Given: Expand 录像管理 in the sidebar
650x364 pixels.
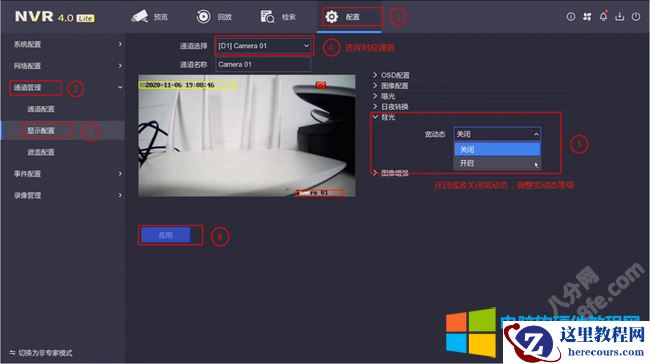Looking at the screenshot, I should point(62,195).
